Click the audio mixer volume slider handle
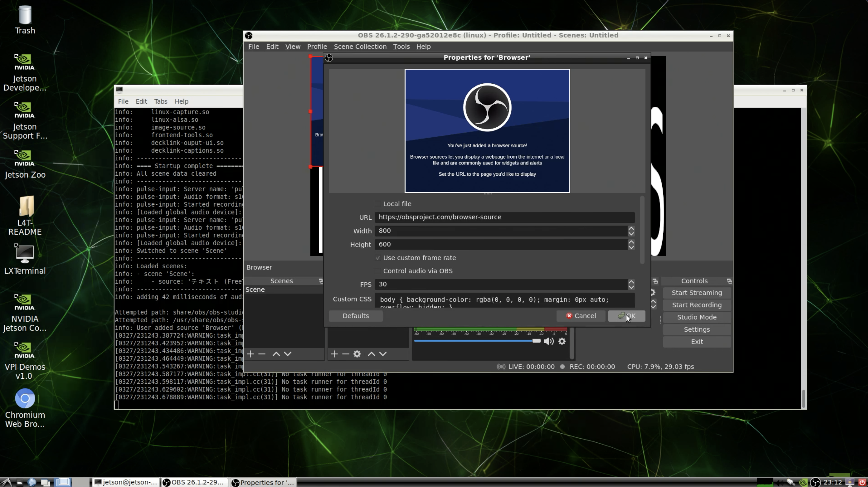This screenshot has width=868, height=487. point(536,341)
